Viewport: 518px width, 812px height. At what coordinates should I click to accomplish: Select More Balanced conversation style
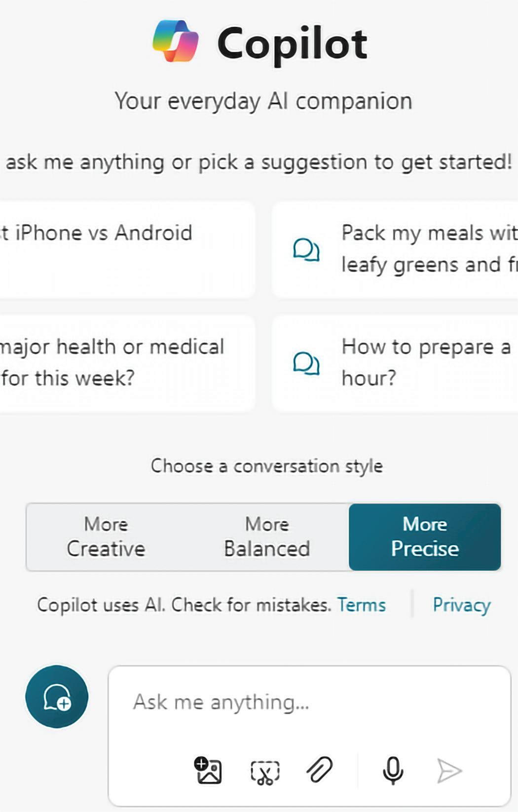point(267,537)
